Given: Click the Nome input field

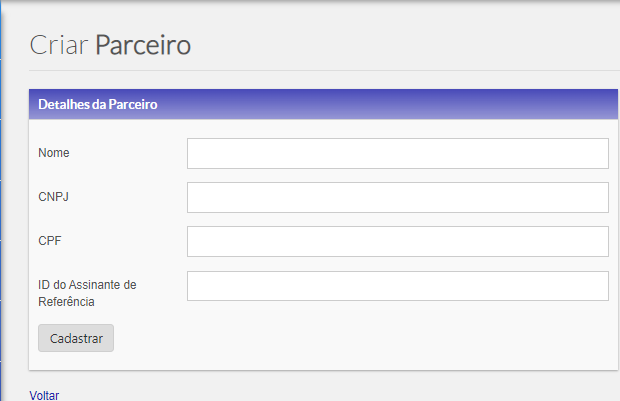Looking at the screenshot, I should coord(397,153).
